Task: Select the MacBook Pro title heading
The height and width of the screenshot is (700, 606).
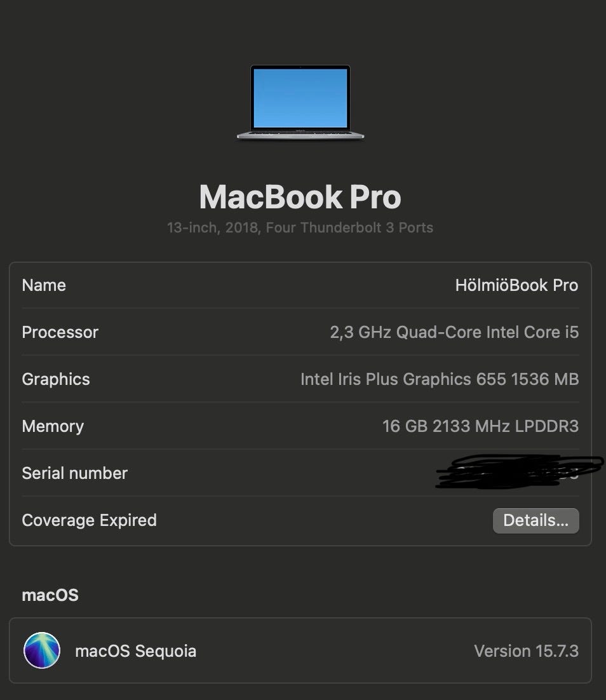Action: [x=300, y=197]
